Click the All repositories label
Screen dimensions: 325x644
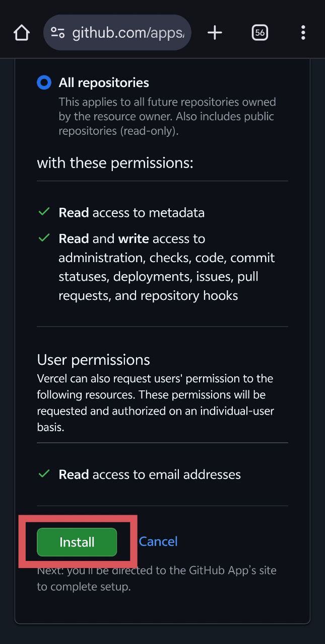(x=104, y=83)
